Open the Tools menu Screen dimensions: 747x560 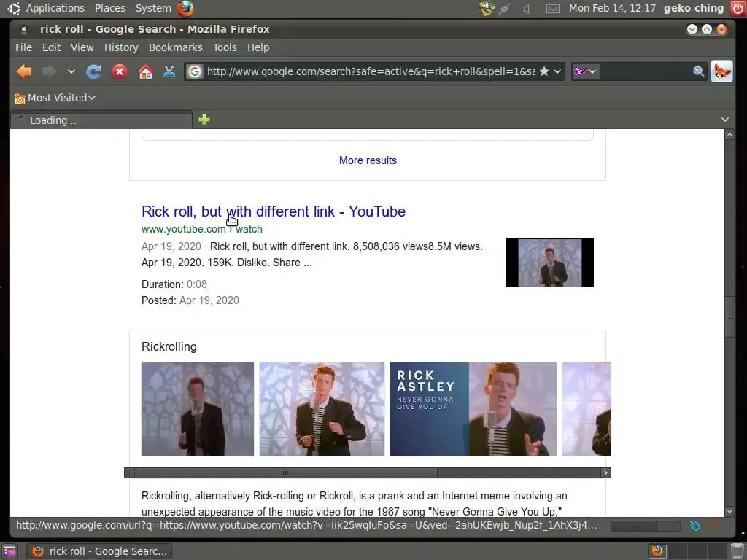point(225,47)
